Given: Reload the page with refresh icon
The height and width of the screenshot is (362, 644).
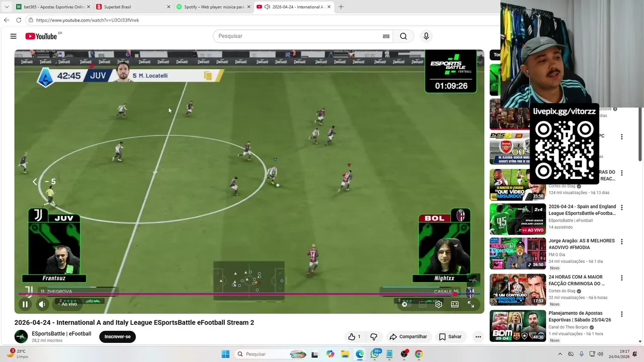Looking at the screenshot, I should [19, 20].
